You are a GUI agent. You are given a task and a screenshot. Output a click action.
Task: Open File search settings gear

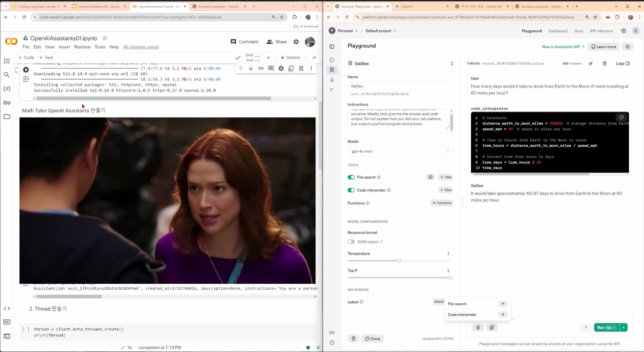430,177
